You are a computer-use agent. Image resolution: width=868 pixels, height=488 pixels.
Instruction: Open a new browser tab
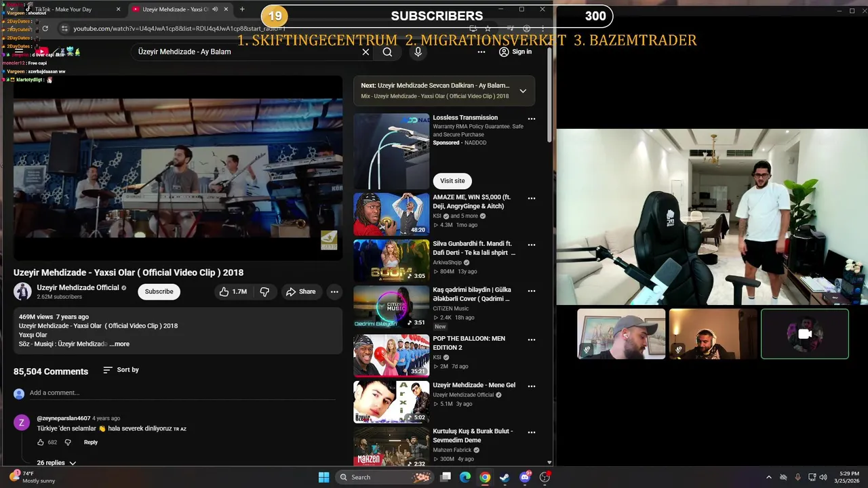click(x=242, y=9)
